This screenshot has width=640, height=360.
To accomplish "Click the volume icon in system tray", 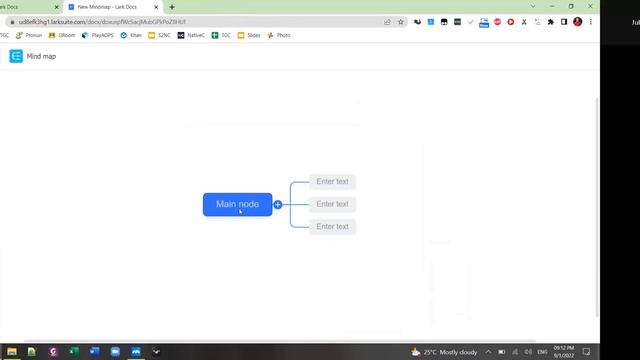I will tap(528, 352).
